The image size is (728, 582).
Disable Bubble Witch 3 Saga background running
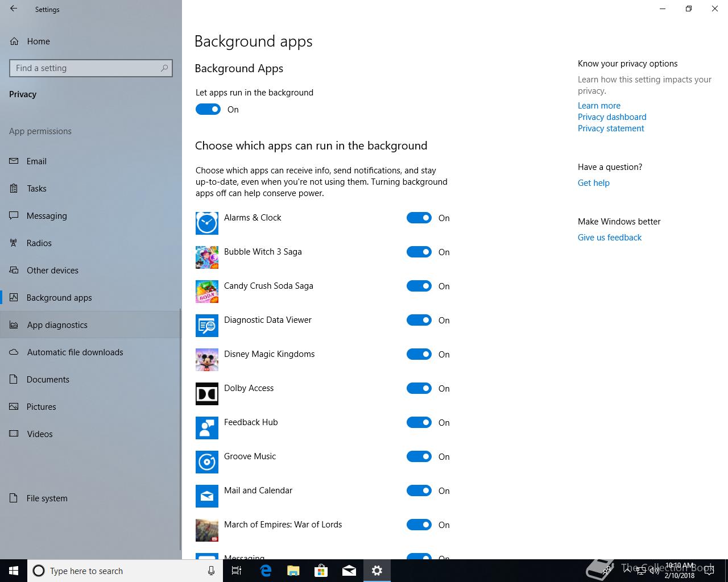419,252
